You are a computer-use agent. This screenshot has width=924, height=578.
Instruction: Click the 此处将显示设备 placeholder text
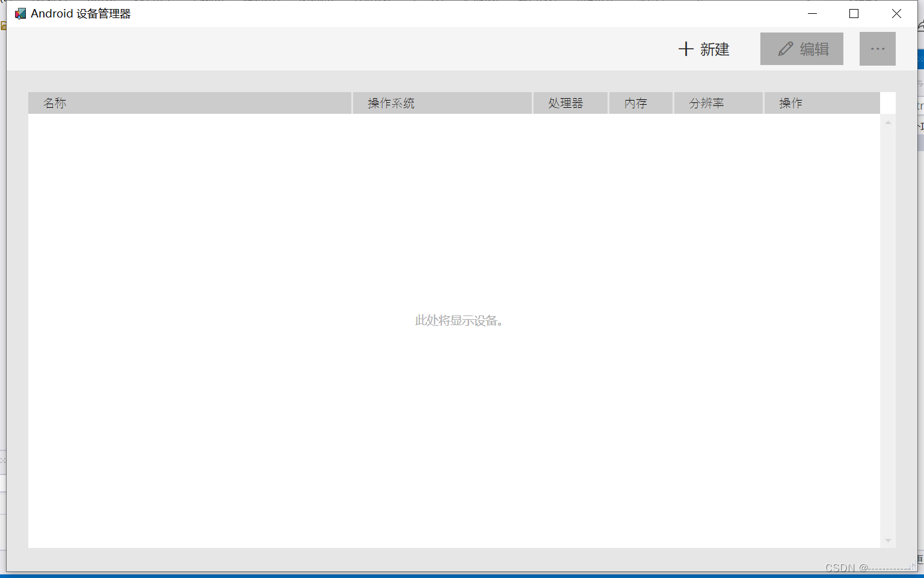pos(459,320)
